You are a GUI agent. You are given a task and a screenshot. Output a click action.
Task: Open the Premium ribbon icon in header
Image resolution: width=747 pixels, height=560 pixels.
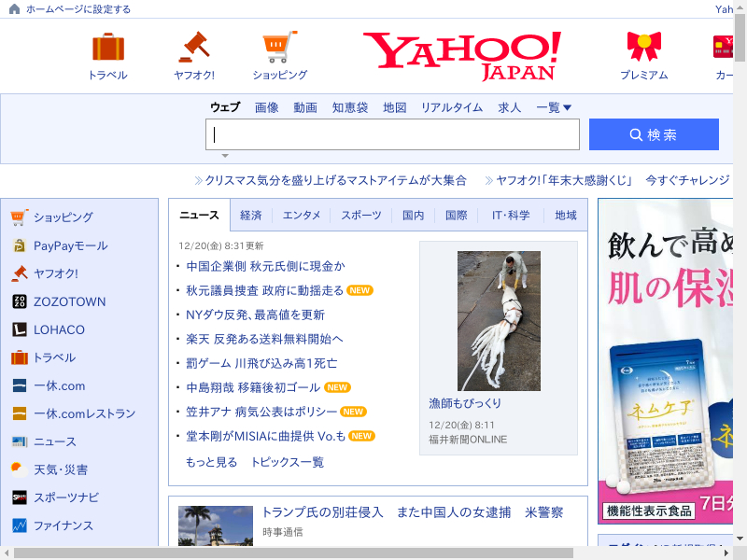pyautogui.click(x=644, y=47)
